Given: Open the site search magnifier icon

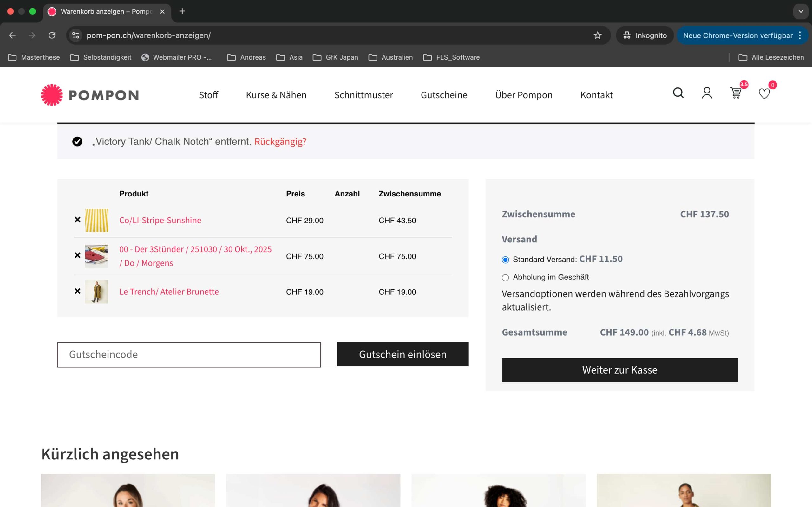Looking at the screenshot, I should tap(678, 93).
